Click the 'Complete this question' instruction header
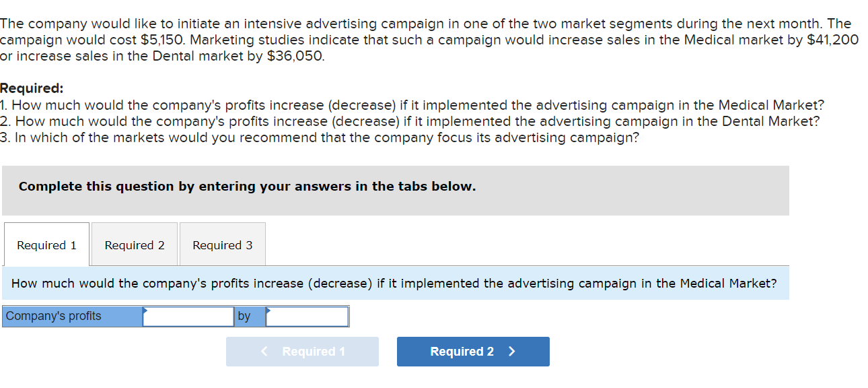The height and width of the screenshot is (388, 868). 248,186
